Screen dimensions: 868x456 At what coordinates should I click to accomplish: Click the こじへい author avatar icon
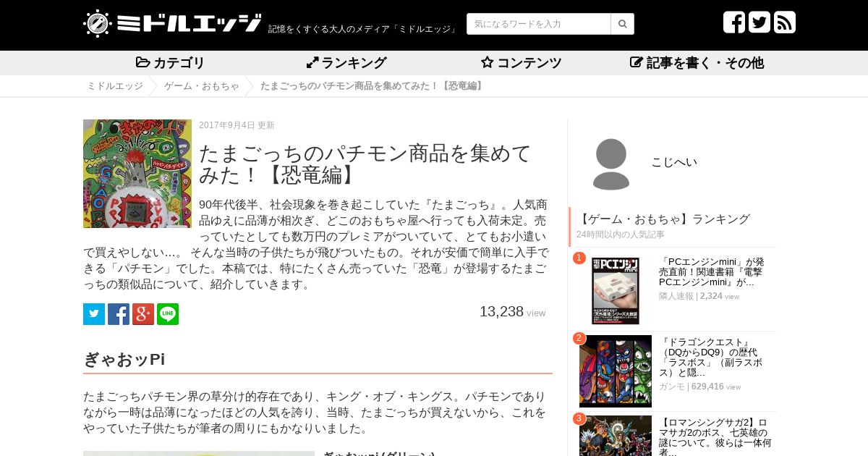[x=611, y=164]
